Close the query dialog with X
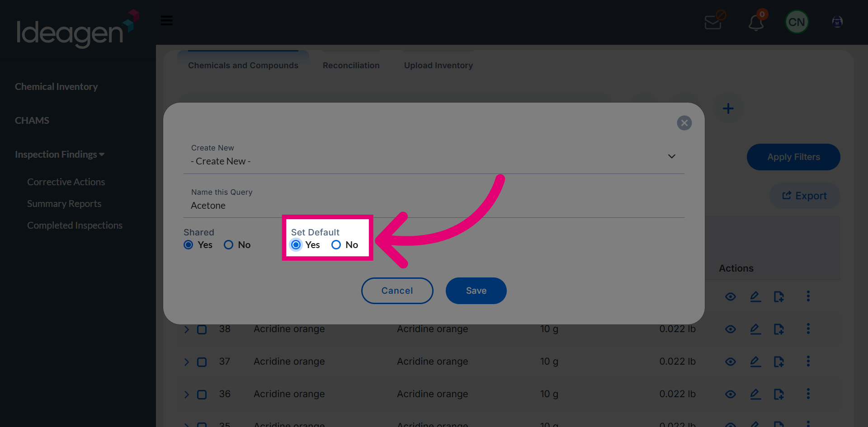868x427 pixels. (x=684, y=123)
